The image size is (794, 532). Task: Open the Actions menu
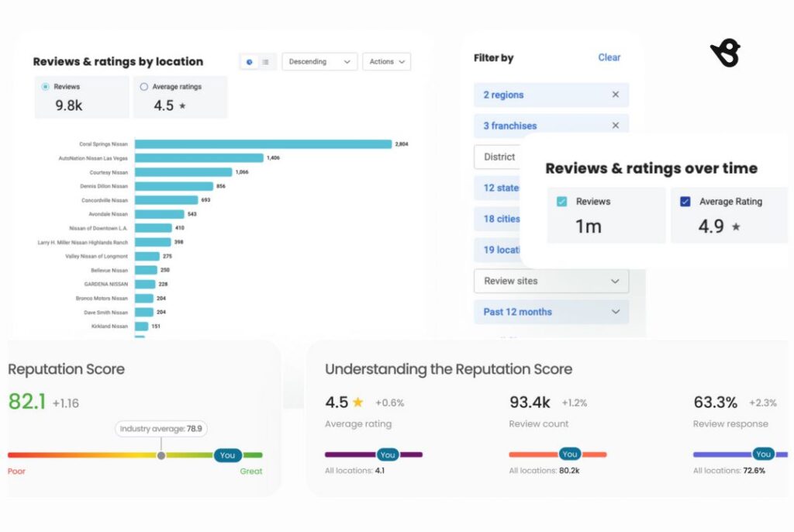tap(386, 61)
